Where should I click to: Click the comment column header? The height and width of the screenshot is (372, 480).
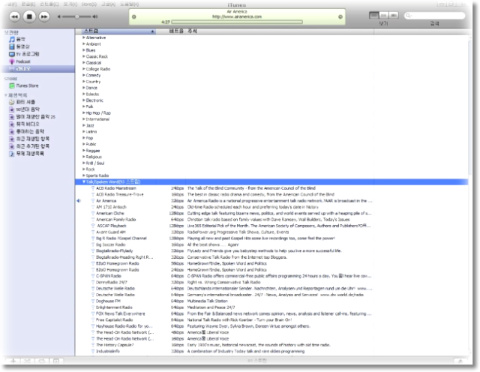click(x=192, y=31)
